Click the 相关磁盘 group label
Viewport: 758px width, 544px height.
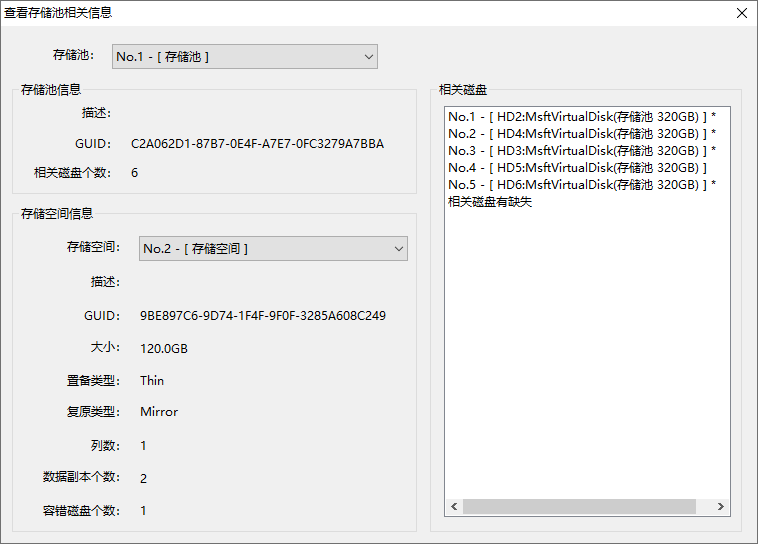pyautogui.click(x=463, y=89)
